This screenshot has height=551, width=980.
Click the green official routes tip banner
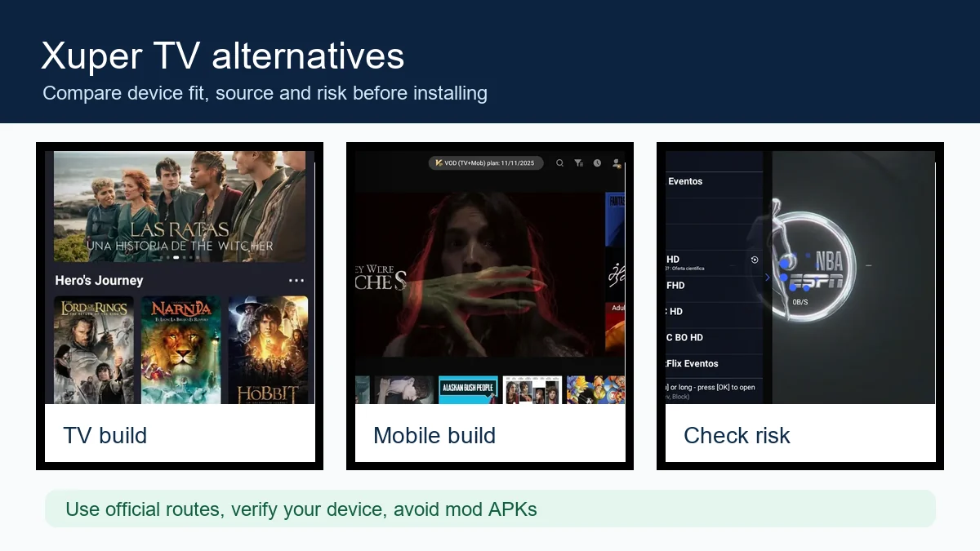[x=490, y=509]
